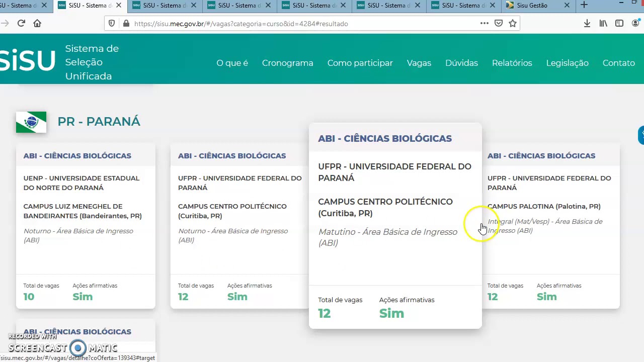Close the active SiSU tab
This screenshot has height=362, width=644.
(119, 5)
